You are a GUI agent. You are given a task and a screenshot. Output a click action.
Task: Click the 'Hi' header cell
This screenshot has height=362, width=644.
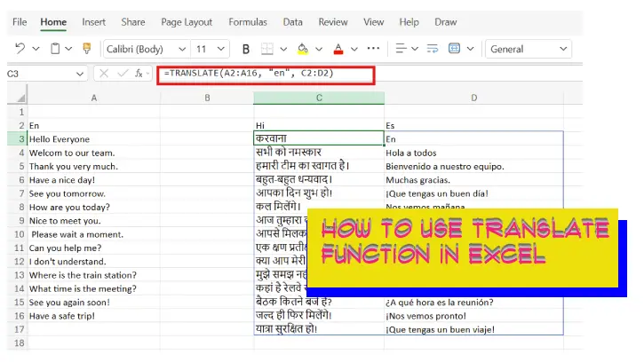[x=319, y=125]
